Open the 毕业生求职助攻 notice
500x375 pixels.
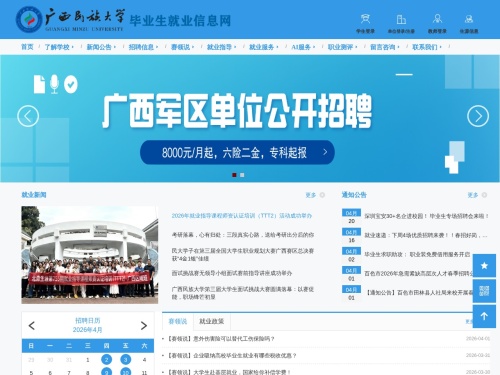coord(417,254)
